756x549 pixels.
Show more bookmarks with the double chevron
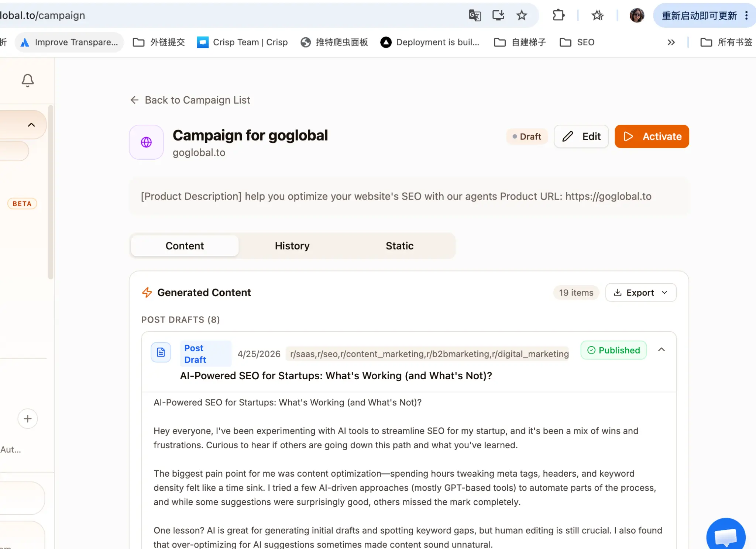pos(671,42)
